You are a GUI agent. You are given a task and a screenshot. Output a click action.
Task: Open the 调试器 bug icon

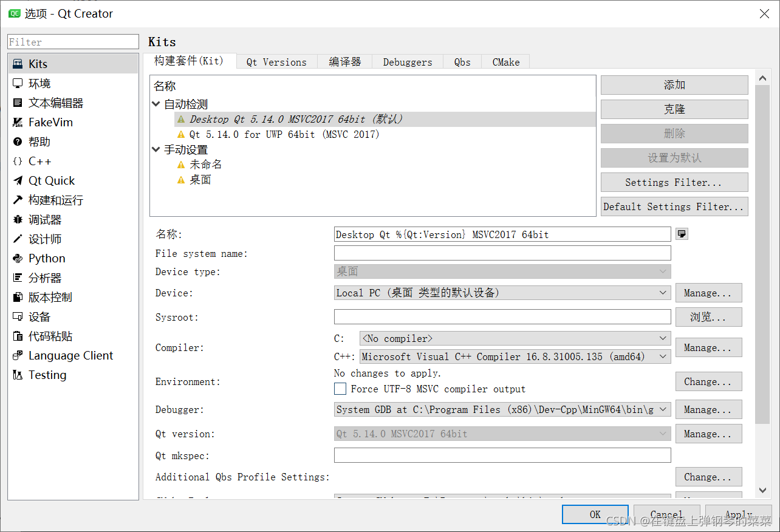pyautogui.click(x=18, y=219)
